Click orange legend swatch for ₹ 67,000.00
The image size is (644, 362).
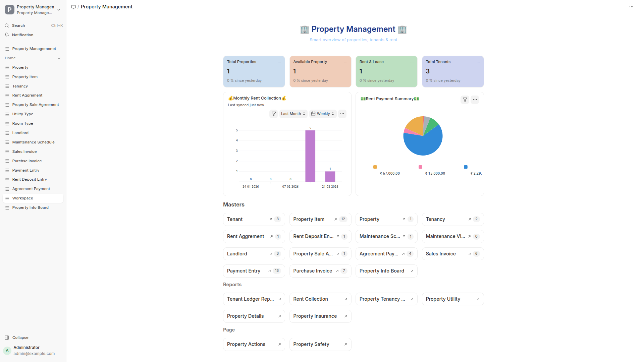tap(375, 167)
